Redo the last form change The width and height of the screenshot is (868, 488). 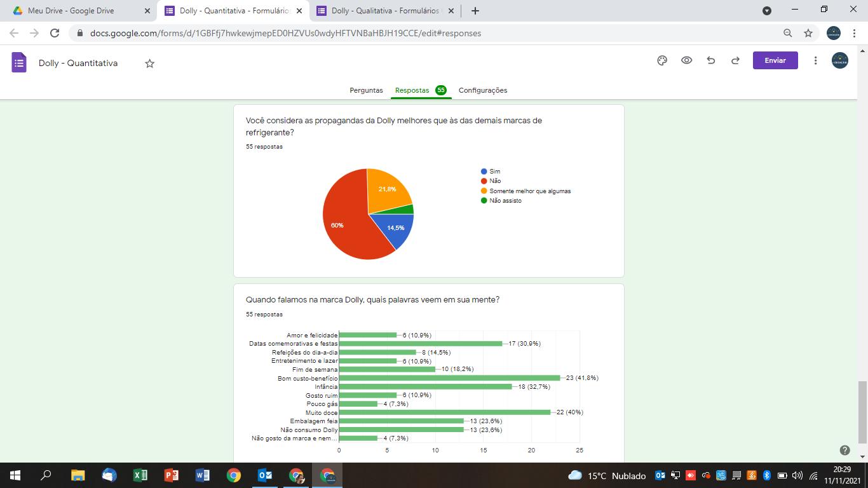(735, 60)
